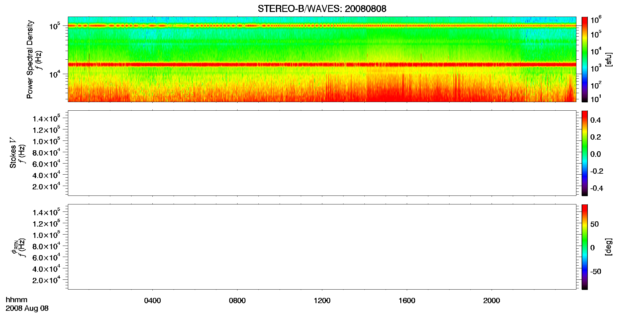Screen dimensions: 644x332
Task: Click the 2008 Aug 08 date label
Action: (x=27, y=308)
